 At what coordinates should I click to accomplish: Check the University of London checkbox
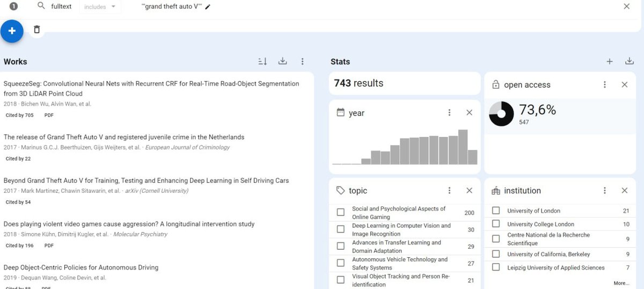click(x=496, y=211)
